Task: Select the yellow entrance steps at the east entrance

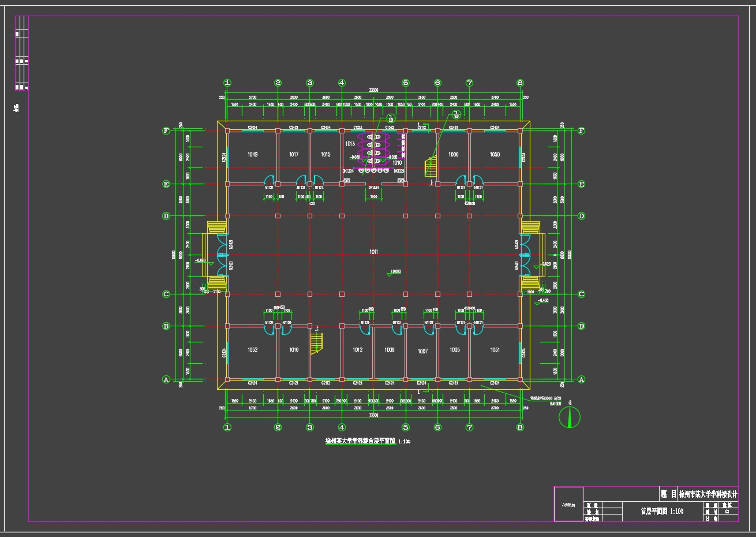Action: (531, 255)
